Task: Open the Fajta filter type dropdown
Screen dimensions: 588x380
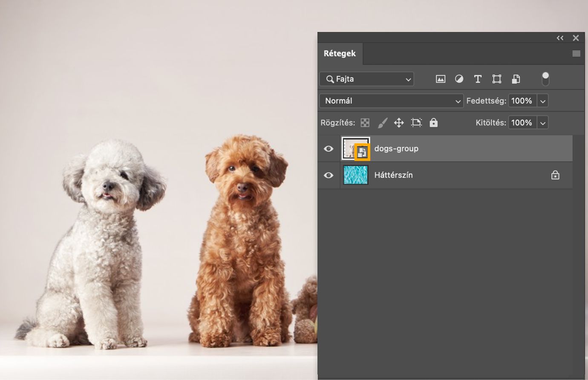Action: (x=366, y=79)
